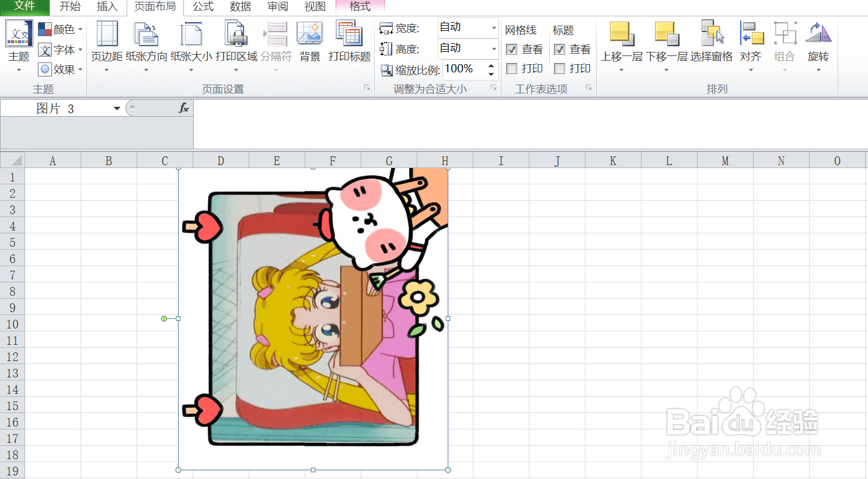Expand the Effects (效果) dropdown arrow
Viewport: 868px width, 479px height.
pos(81,69)
